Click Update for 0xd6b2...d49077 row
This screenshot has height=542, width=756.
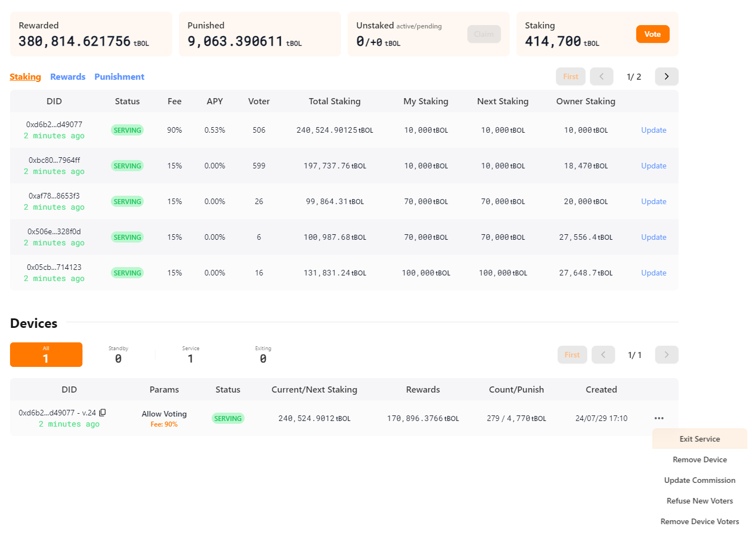point(653,130)
